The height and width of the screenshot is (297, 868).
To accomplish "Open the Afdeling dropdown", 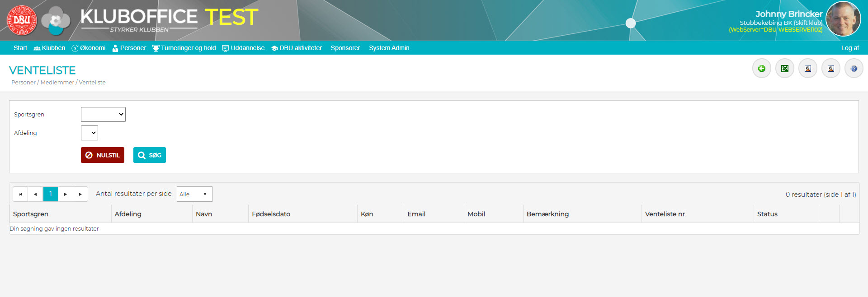I will [90, 133].
